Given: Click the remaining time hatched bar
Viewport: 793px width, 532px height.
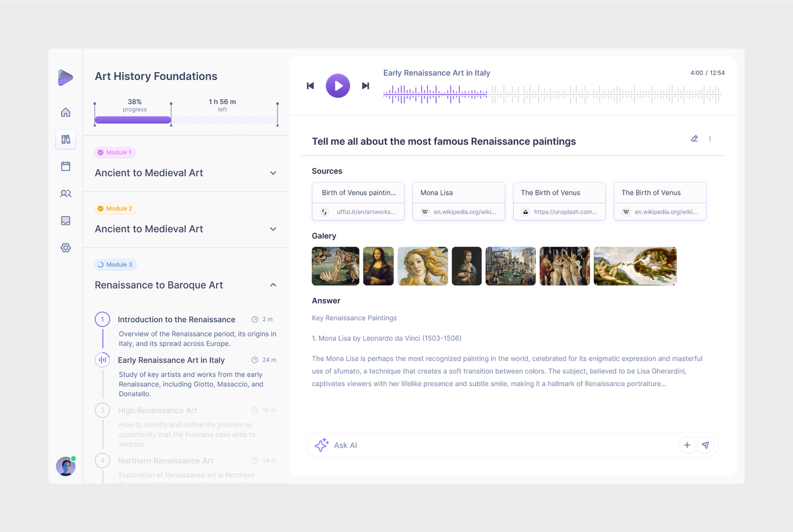Looking at the screenshot, I should point(224,120).
